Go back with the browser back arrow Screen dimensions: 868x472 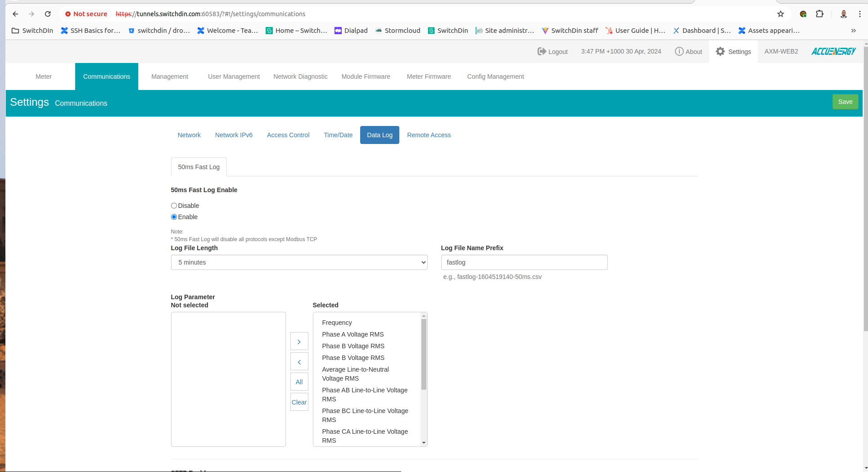[x=15, y=14]
